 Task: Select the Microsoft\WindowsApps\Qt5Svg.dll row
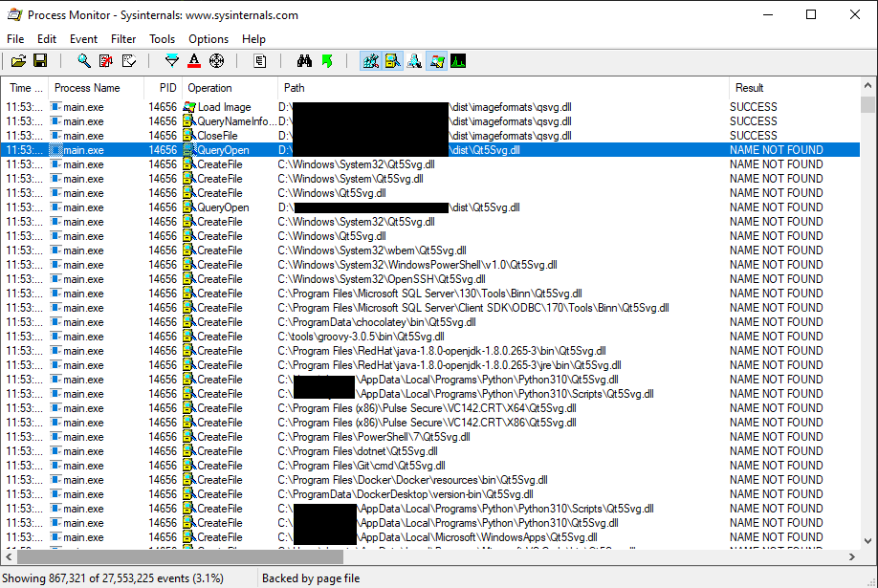click(430, 537)
